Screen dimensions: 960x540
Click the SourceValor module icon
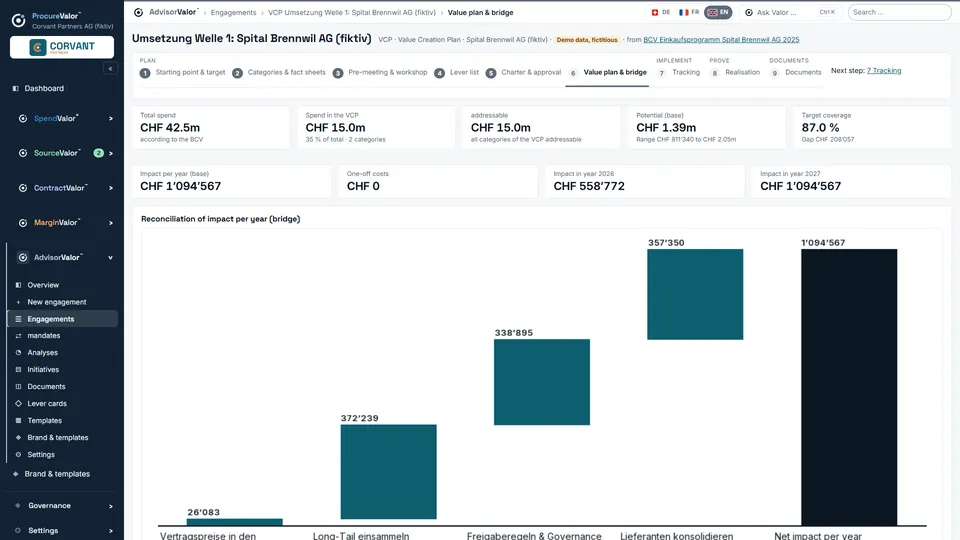pyautogui.click(x=23, y=153)
